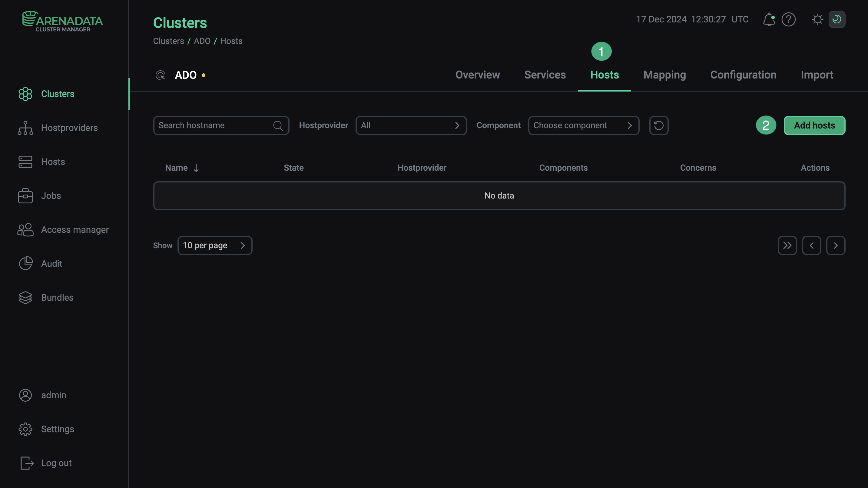This screenshot has width=868, height=488.
Task: Click the Add hosts button
Action: pos(814,125)
